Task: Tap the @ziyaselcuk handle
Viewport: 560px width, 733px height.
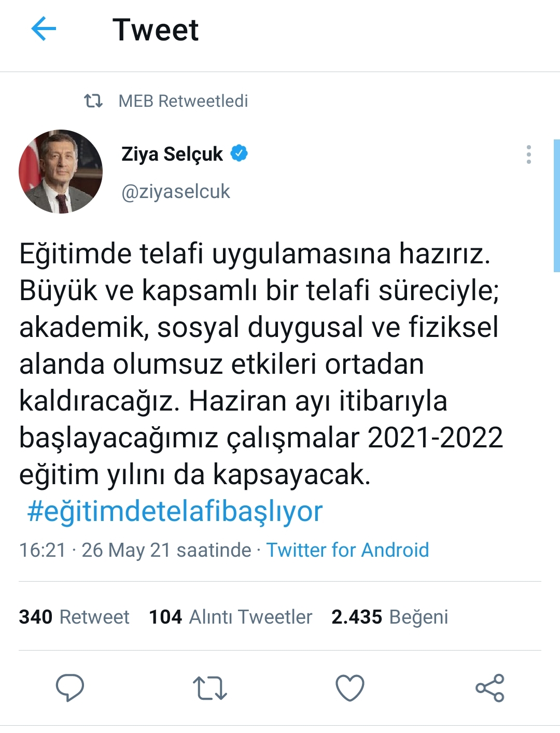Action: tap(176, 192)
